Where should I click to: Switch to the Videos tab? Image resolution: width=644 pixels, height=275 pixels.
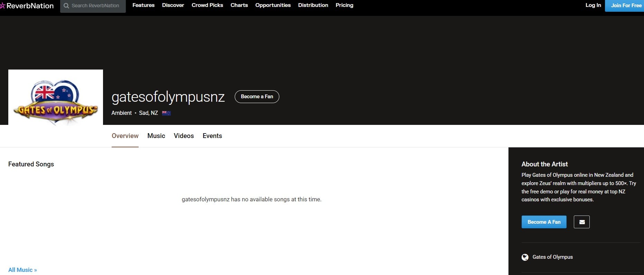click(184, 136)
